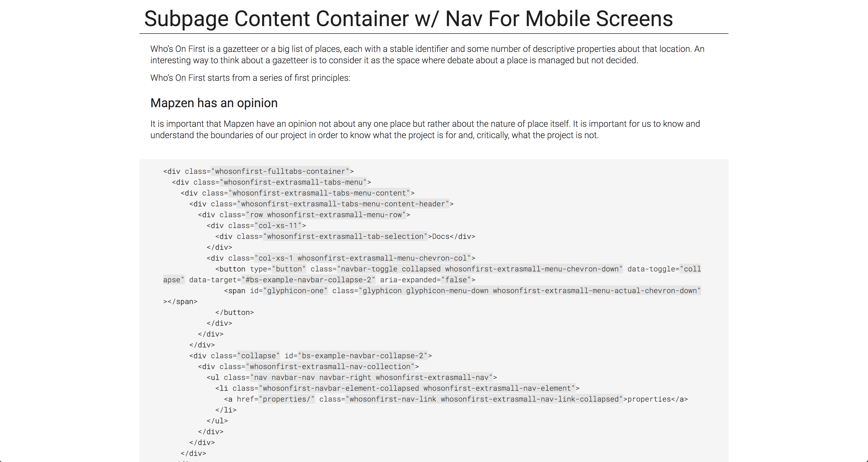Click the "whosonfirst-extrasmall-nav-collection" code string
The height and width of the screenshot is (462, 868).
(330, 367)
